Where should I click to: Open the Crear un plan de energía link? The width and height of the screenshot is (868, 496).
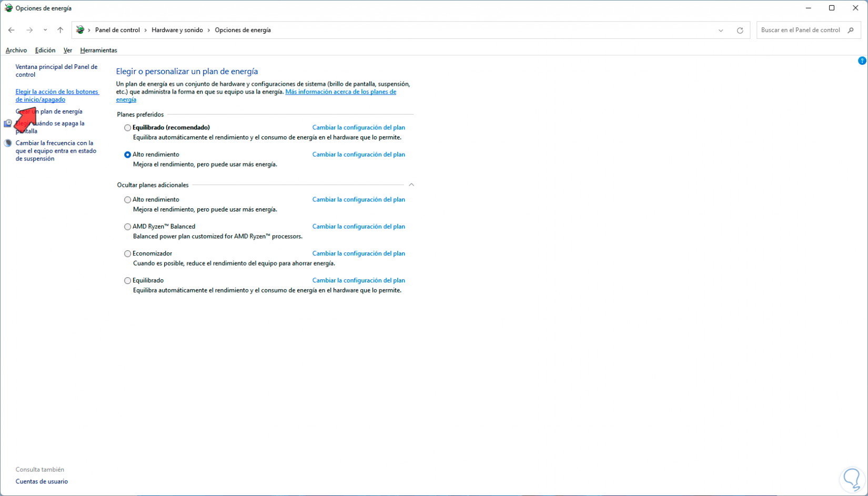point(49,112)
